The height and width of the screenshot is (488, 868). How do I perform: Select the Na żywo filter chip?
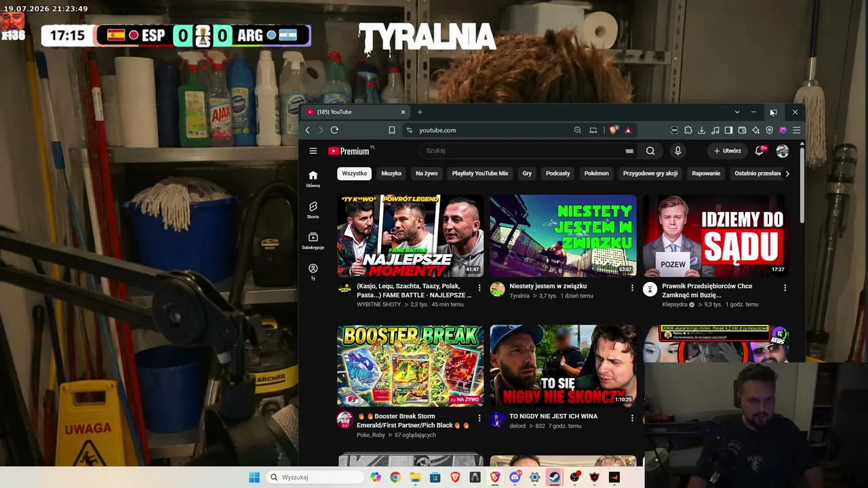427,174
